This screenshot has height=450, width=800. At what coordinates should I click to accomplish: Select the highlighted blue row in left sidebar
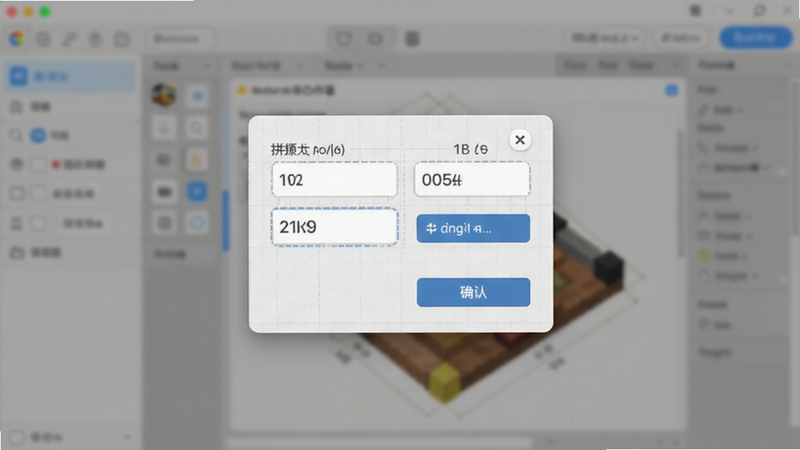point(70,77)
